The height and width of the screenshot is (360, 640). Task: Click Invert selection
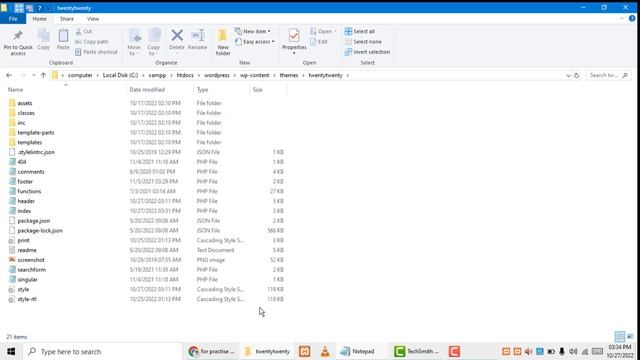(x=367, y=52)
